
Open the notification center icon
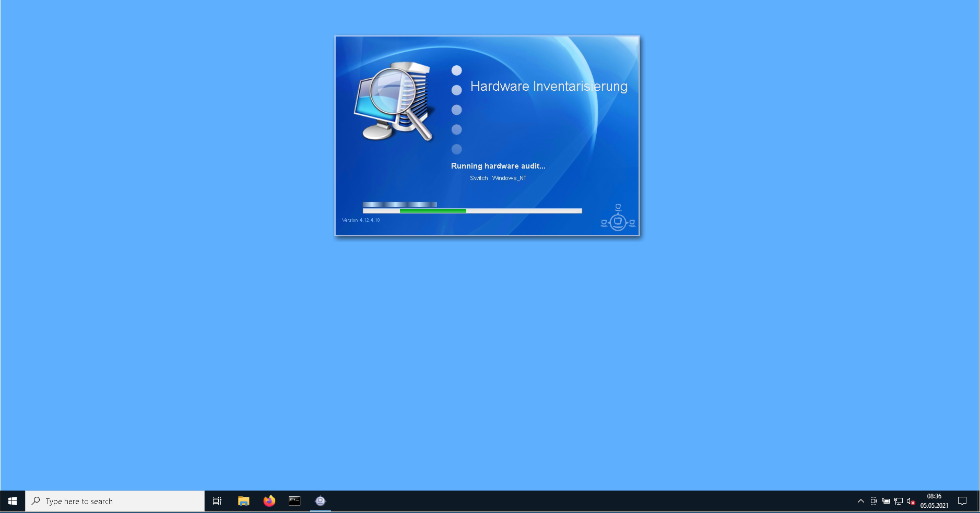(x=962, y=501)
